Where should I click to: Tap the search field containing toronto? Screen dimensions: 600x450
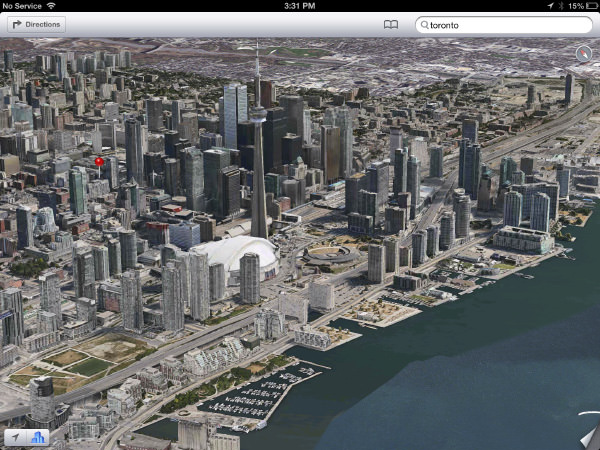pyautogui.click(x=504, y=25)
